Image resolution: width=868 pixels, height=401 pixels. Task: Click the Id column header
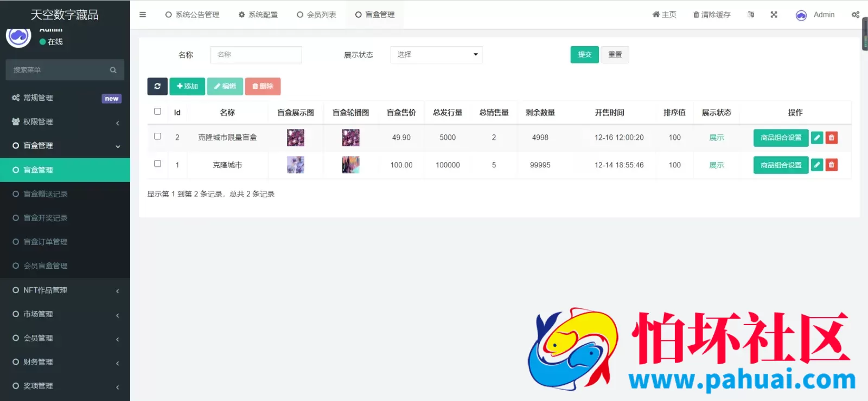click(177, 113)
